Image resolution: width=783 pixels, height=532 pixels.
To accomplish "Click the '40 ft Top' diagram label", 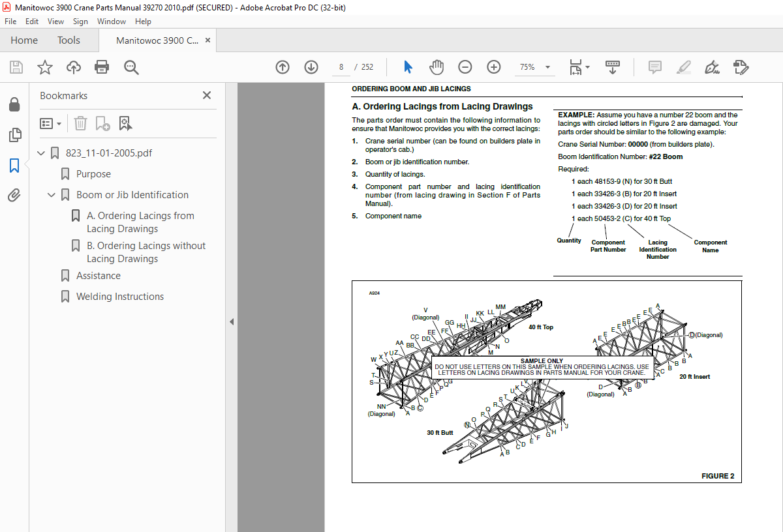I will click(541, 327).
